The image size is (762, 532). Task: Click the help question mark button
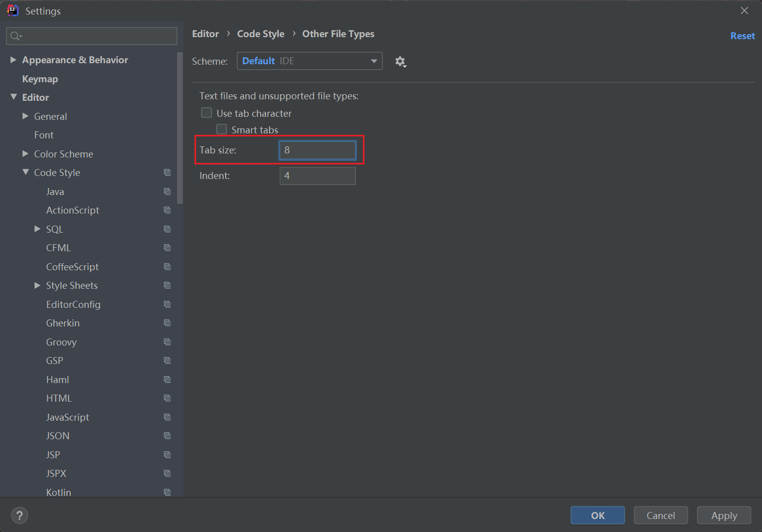point(20,515)
